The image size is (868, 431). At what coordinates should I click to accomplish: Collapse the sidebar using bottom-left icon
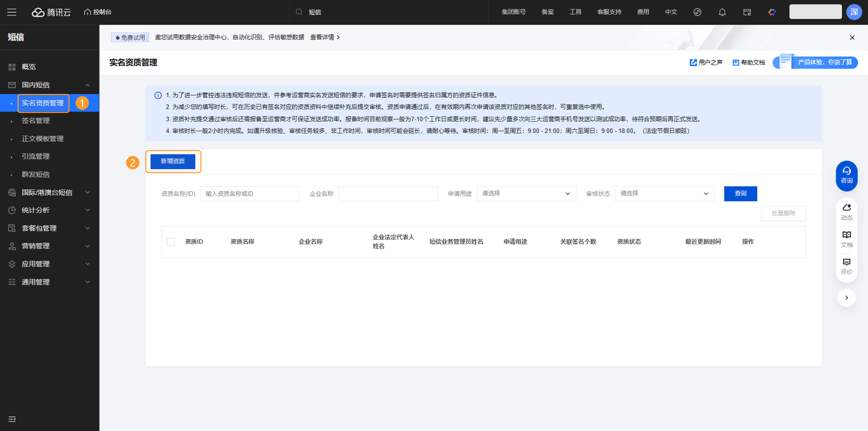[x=12, y=419]
